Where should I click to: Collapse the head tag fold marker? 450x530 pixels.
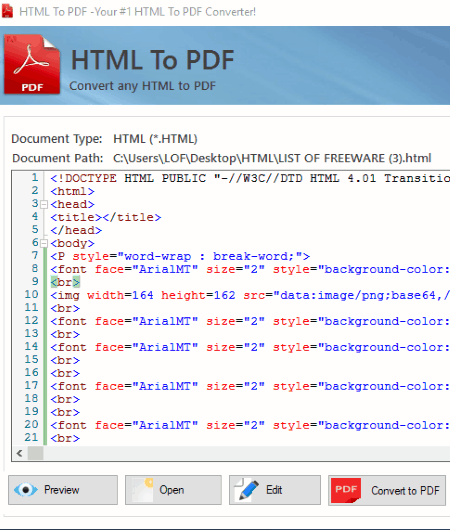tap(44, 204)
